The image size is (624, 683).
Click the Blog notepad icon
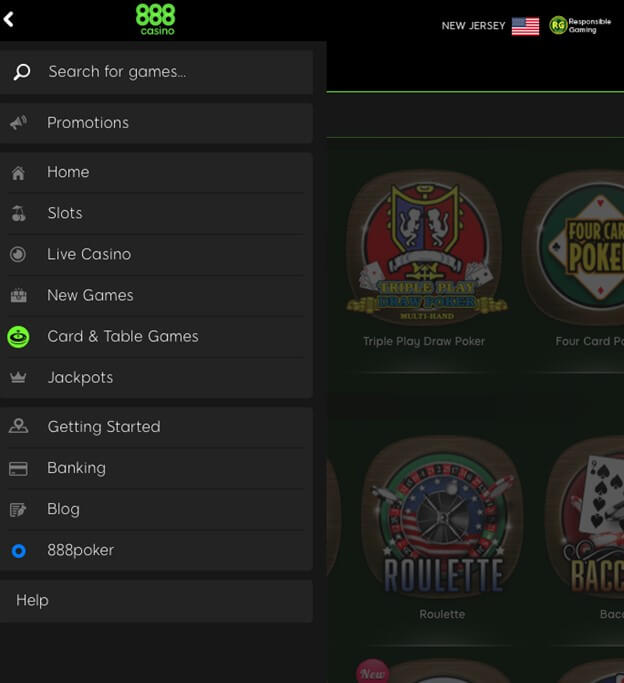pyautogui.click(x=18, y=510)
